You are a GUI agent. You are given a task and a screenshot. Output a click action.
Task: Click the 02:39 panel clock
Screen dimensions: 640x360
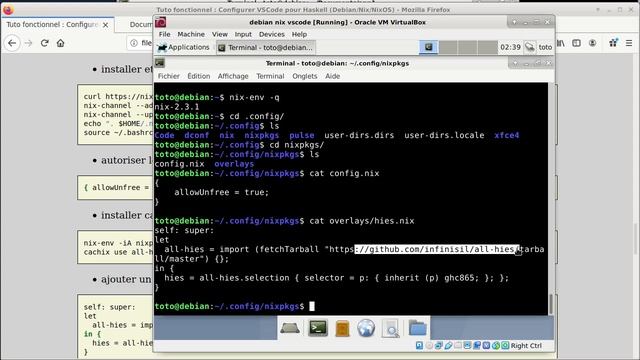coord(510,47)
